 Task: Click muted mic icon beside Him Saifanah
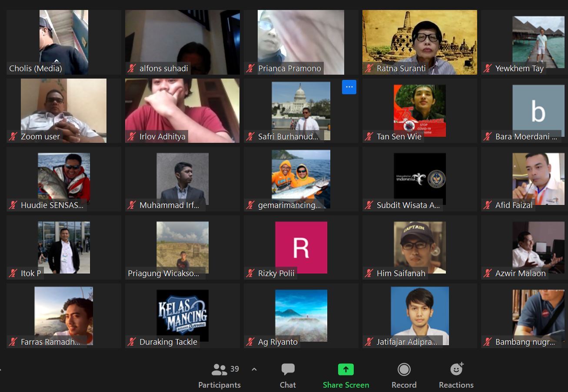[x=369, y=273]
